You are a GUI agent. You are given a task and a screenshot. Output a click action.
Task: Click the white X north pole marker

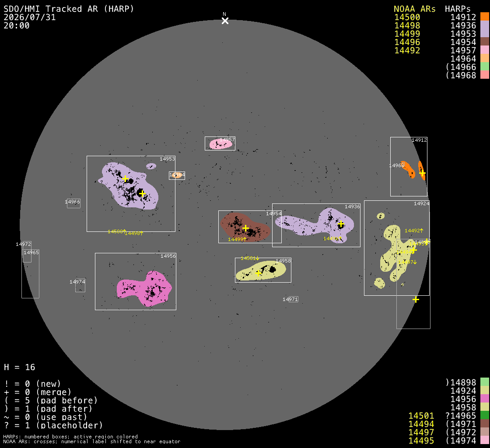[225, 21]
